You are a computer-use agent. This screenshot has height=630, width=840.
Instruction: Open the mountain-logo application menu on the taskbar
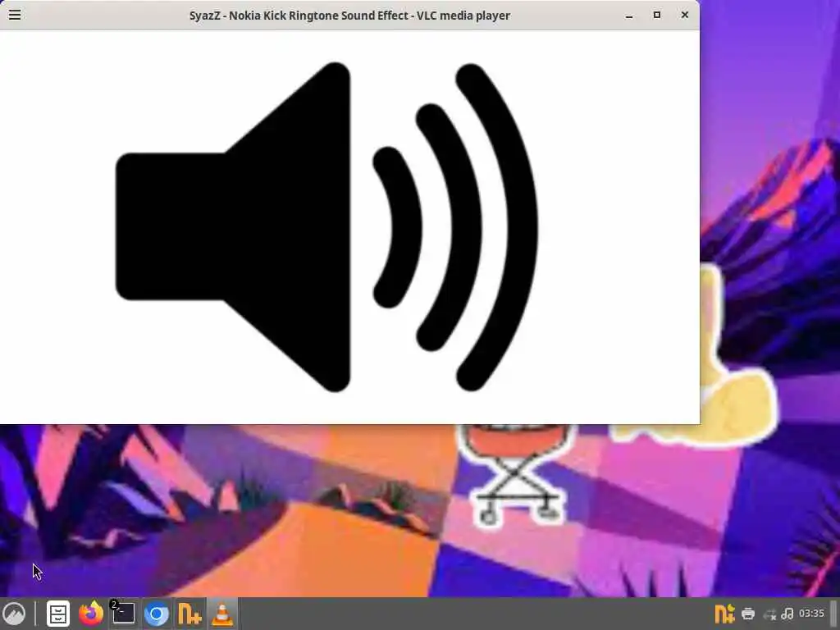tap(15, 614)
